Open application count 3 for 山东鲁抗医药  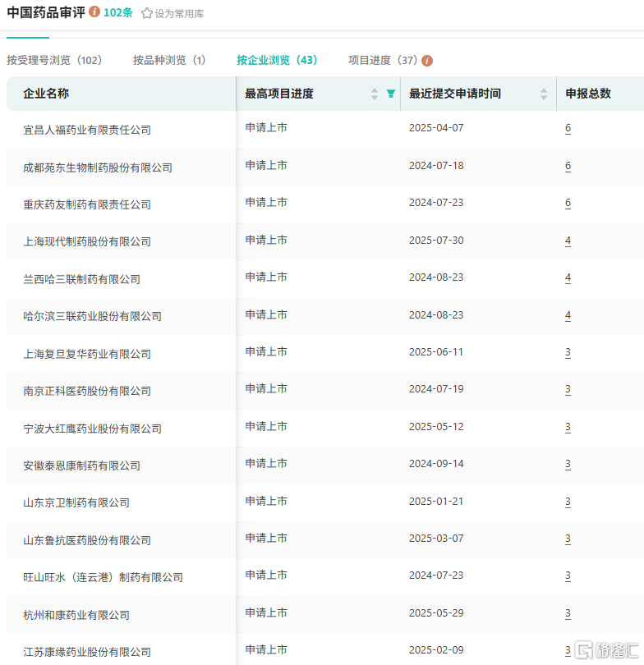pyautogui.click(x=568, y=539)
